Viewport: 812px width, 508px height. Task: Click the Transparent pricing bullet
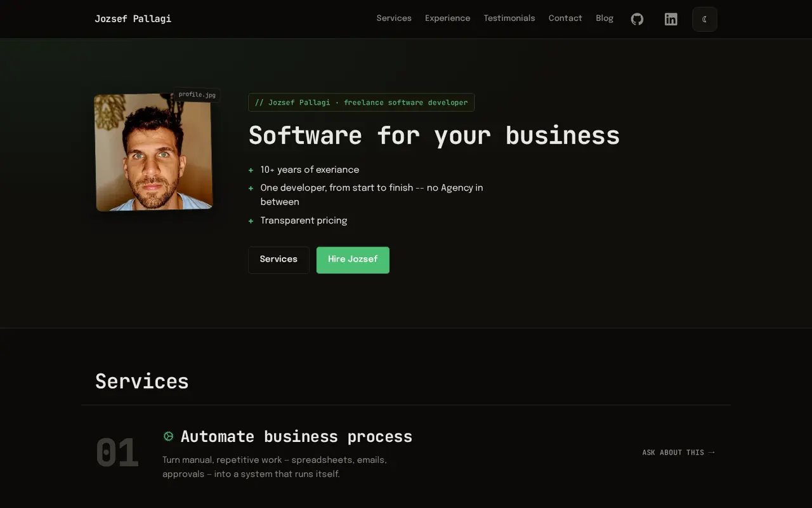click(304, 221)
